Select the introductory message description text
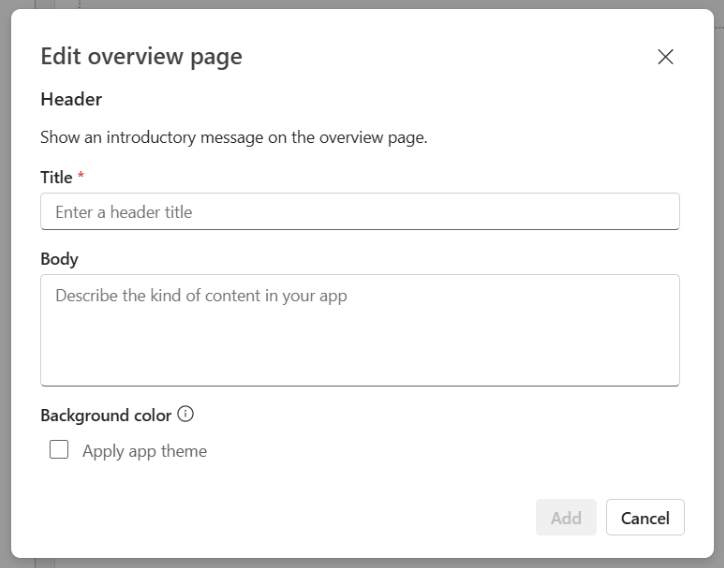Image resolution: width=724 pixels, height=568 pixels. tap(234, 138)
